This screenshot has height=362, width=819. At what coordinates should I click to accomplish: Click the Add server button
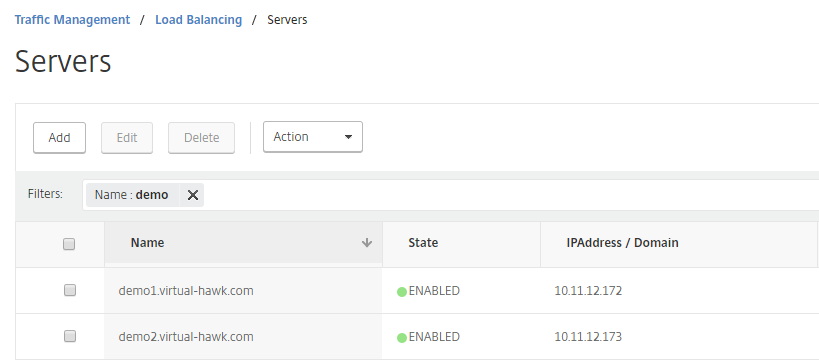pyautogui.click(x=60, y=137)
